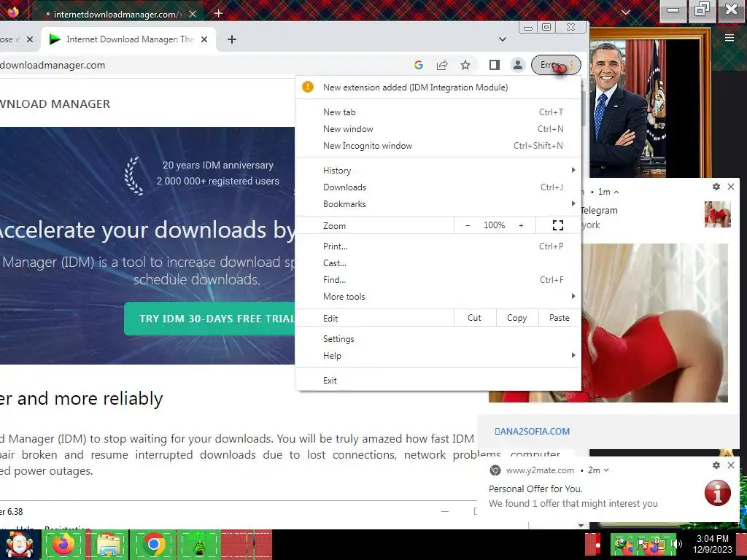Viewport: 747px width, 560px height.
Task: Click the address bar URL downloadmanager.com
Action: [x=53, y=65]
